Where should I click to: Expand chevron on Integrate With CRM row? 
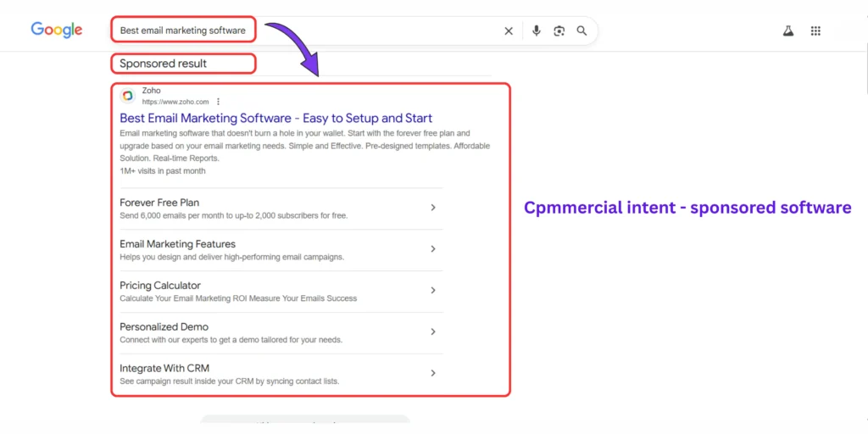(x=433, y=373)
